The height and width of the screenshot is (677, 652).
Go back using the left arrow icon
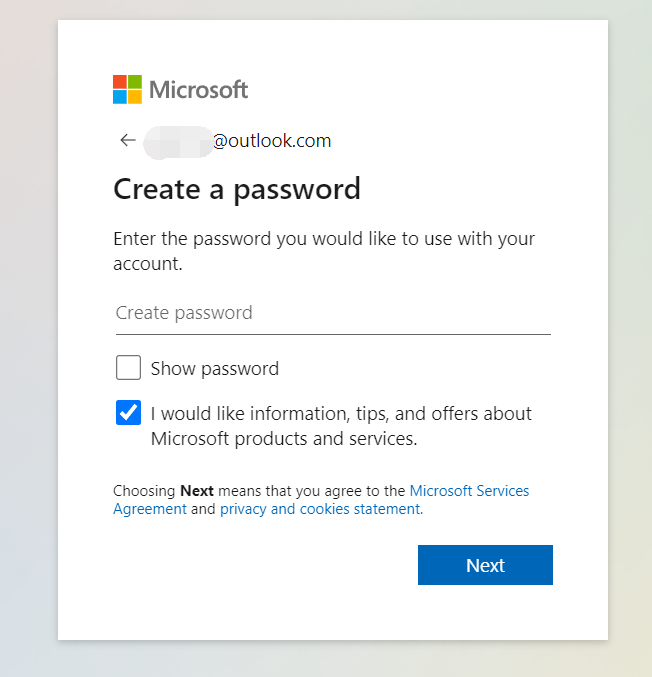pos(128,140)
